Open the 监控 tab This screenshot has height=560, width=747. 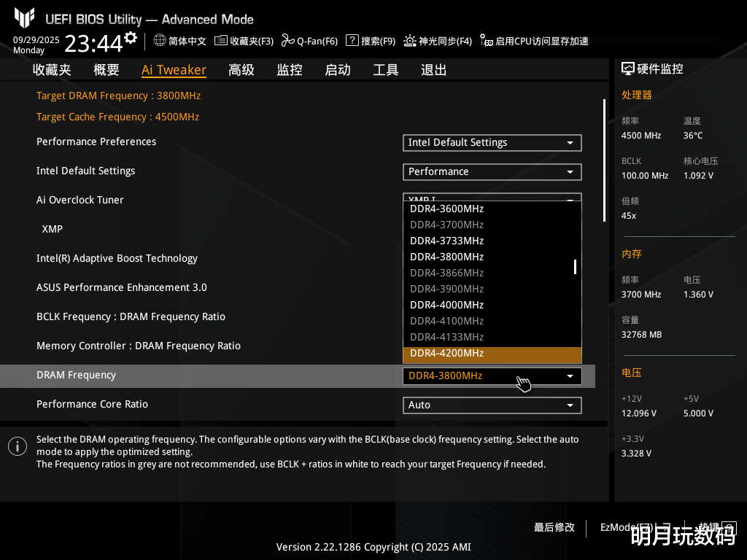click(290, 70)
